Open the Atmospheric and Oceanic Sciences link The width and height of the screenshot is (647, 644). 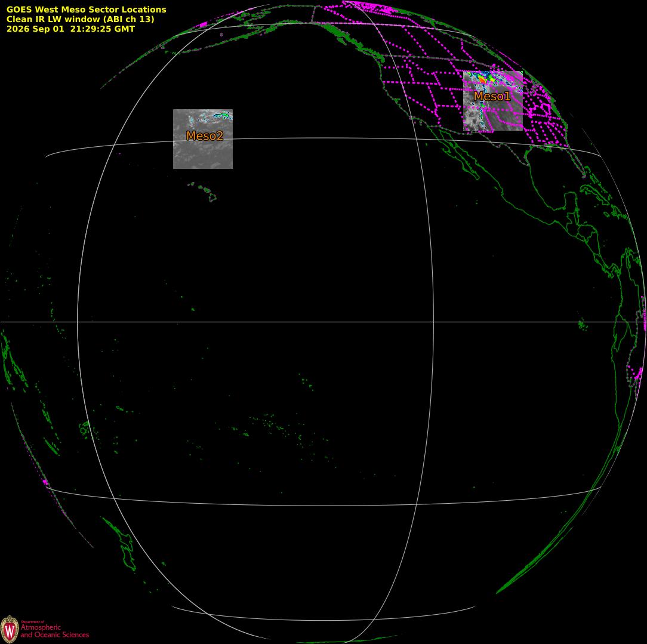pos(54,631)
